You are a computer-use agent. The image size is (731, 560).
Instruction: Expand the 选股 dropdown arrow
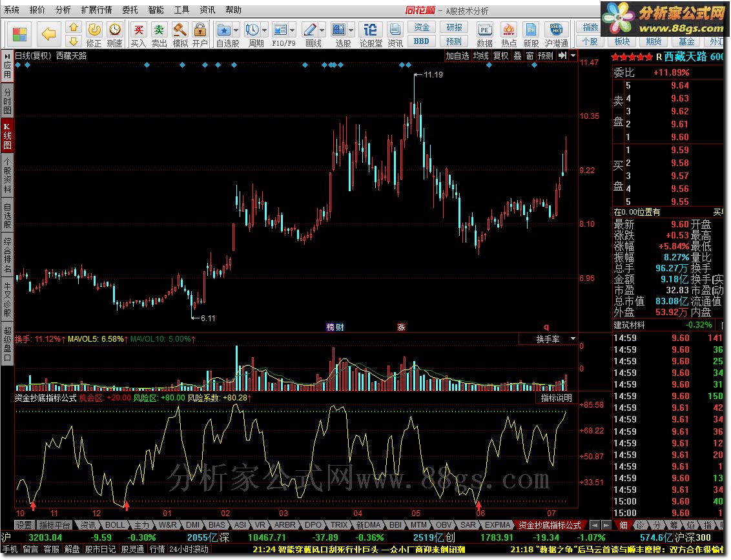pyautogui.click(x=351, y=30)
